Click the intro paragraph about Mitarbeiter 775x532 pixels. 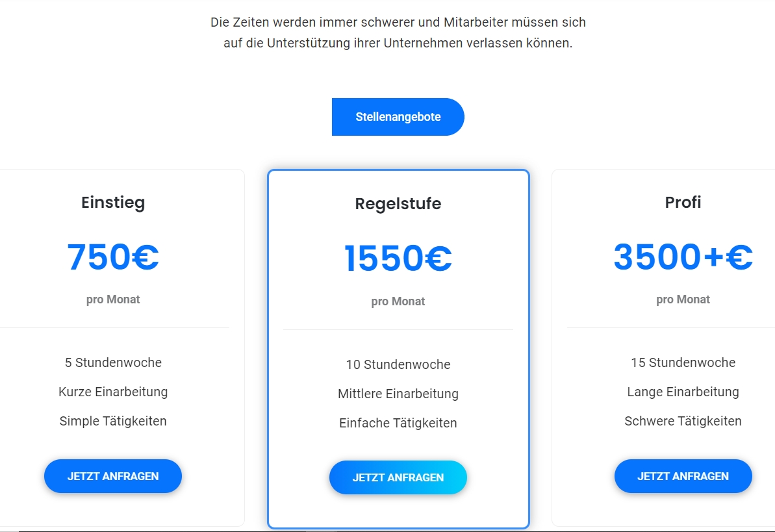click(x=398, y=32)
